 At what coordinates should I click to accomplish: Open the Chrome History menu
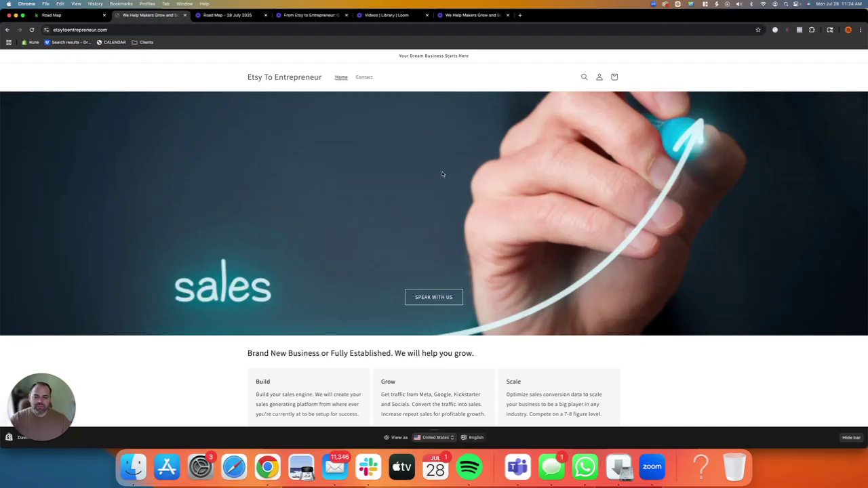point(96,4)
